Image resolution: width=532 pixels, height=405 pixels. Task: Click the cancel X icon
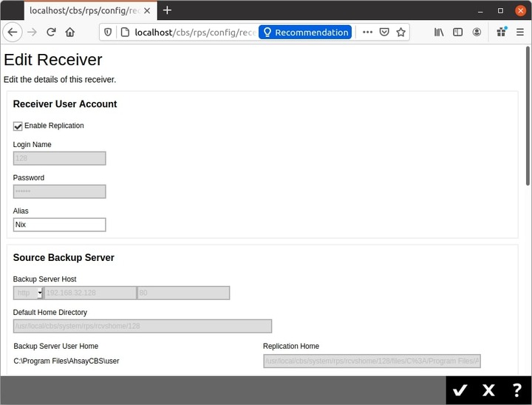coord(488,390)
